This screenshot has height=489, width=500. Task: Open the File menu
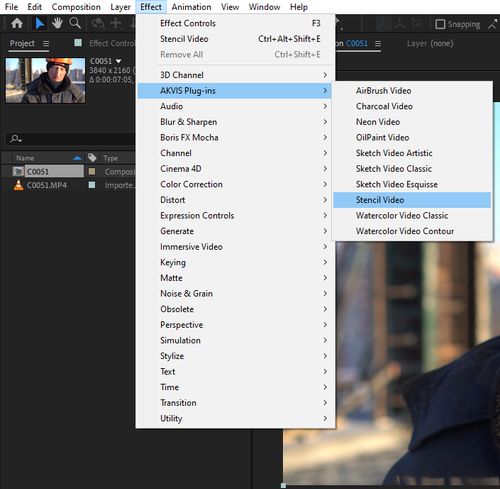click(x=11, y=7)
